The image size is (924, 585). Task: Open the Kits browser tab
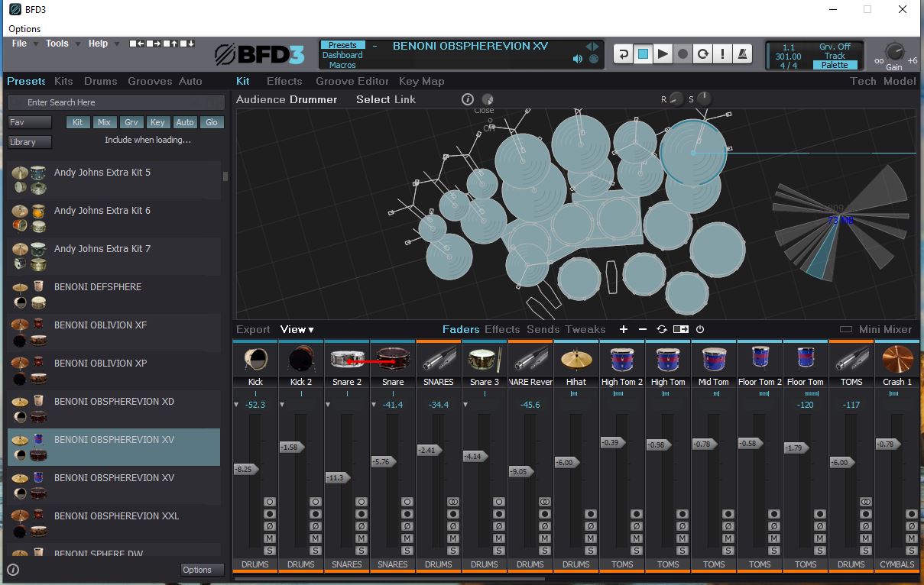click(63, 81)
